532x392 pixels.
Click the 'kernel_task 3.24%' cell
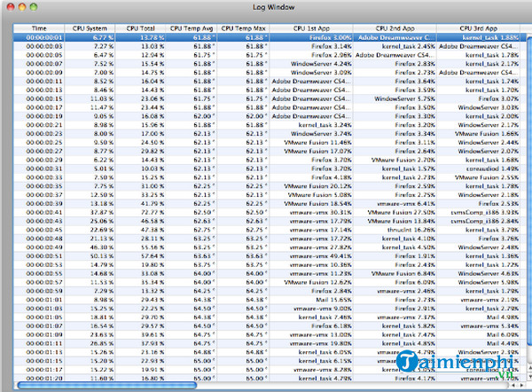tap(325, 125)
